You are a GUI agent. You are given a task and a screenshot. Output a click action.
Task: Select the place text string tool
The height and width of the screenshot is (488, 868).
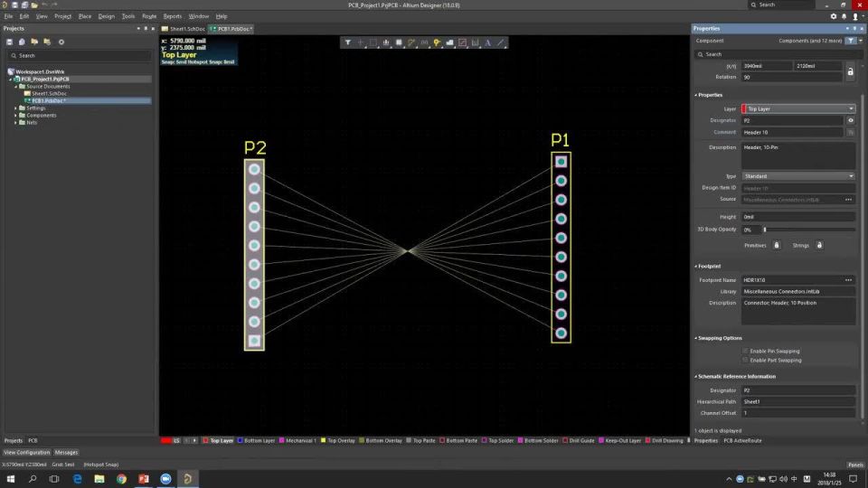(487, 42)
